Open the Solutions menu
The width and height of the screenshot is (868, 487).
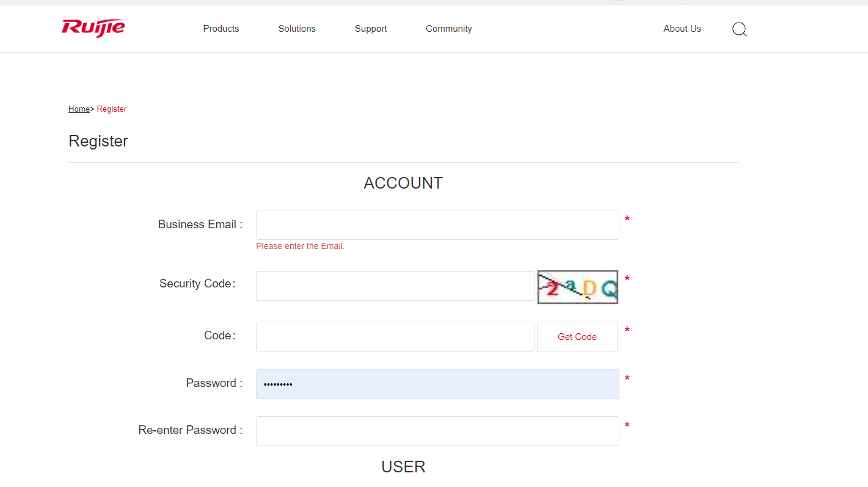297,29
